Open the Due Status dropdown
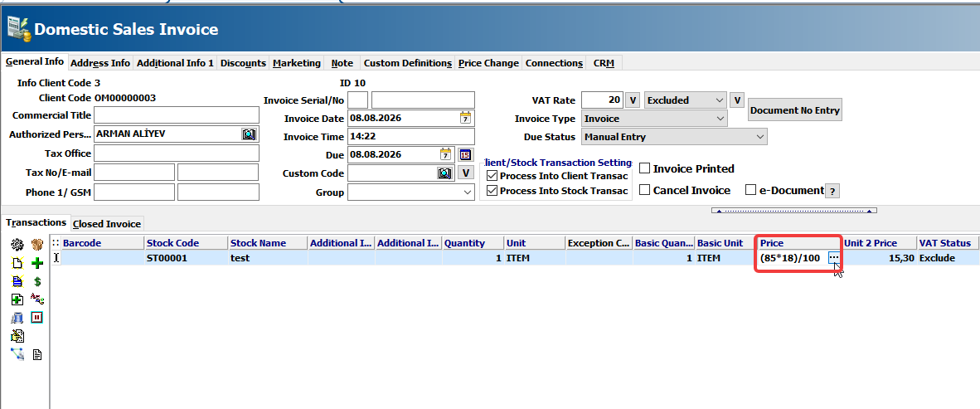 674,136
